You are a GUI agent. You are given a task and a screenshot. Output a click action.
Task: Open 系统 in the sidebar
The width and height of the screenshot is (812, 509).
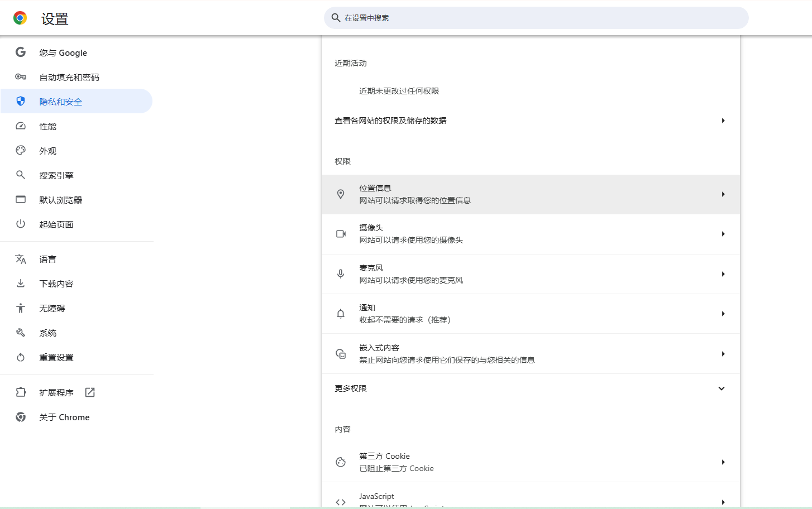coord(77,333)
